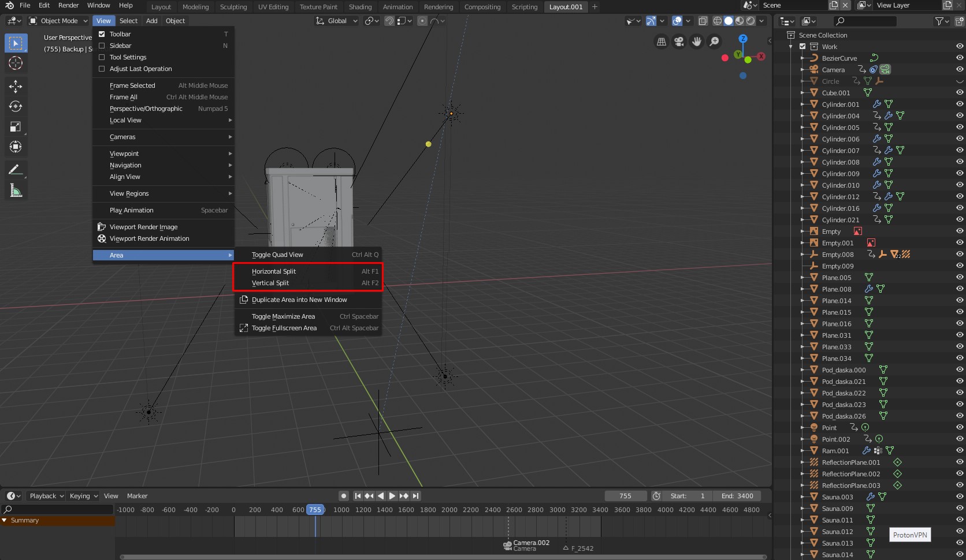Hide Cube.001 with its eye icon
Image resolution: width=966 pixels, height=560 pixels.
pos(960,92)
